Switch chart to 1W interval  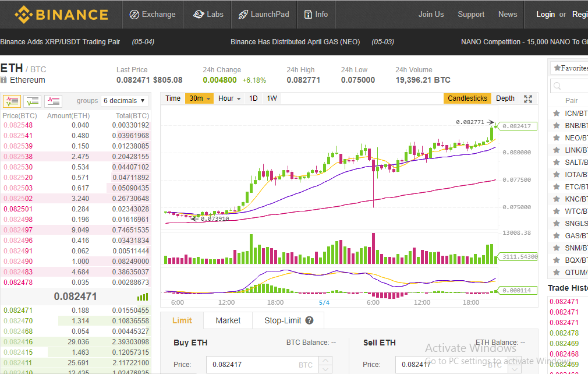point(272,98)
